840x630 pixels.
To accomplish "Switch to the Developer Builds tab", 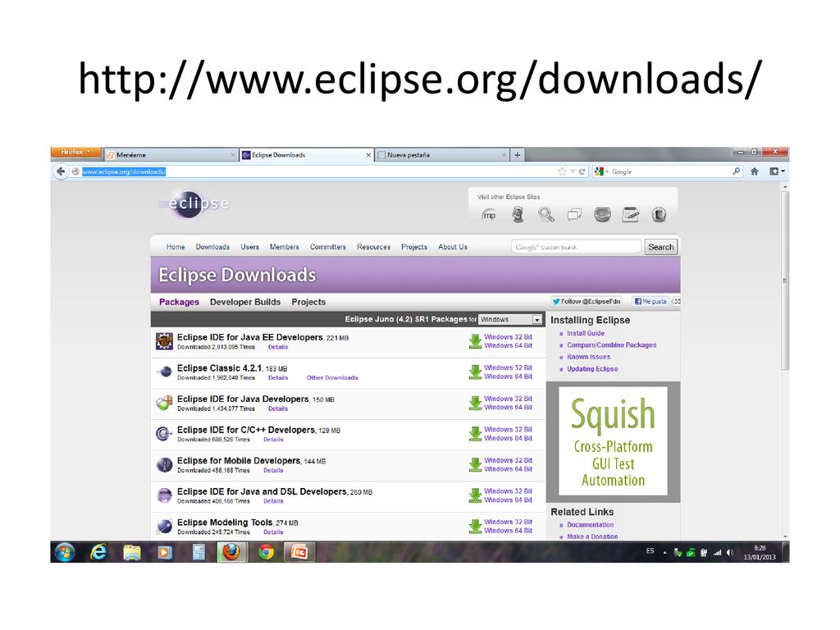I will point(245,302).
